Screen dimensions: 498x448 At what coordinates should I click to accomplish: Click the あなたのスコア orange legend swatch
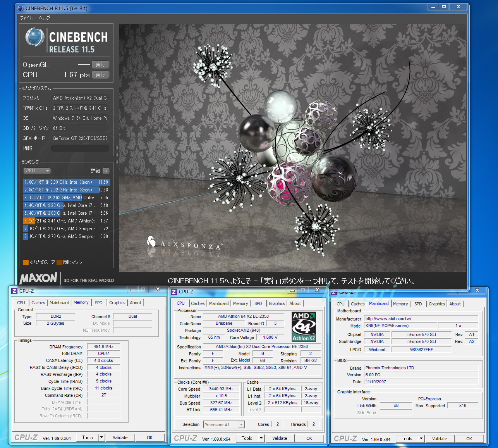pyautogui.click(x=26, y=262)
